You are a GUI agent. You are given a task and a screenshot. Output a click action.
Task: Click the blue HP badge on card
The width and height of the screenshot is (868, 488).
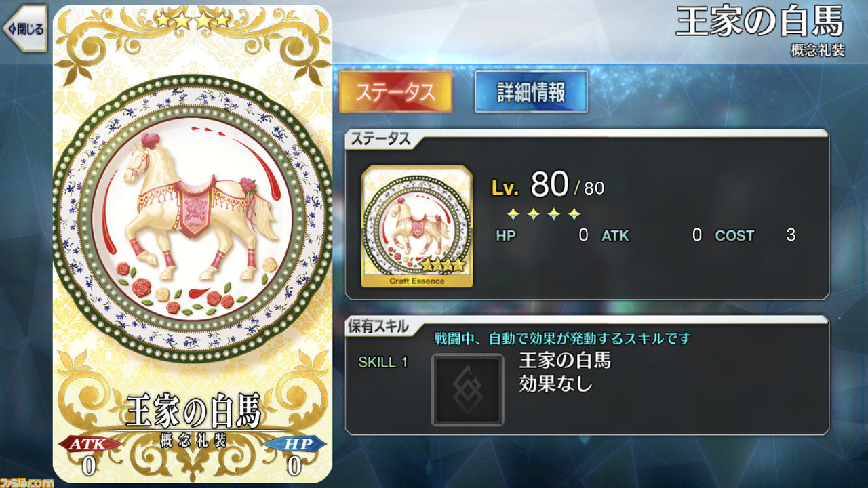(x=294, y=444)
